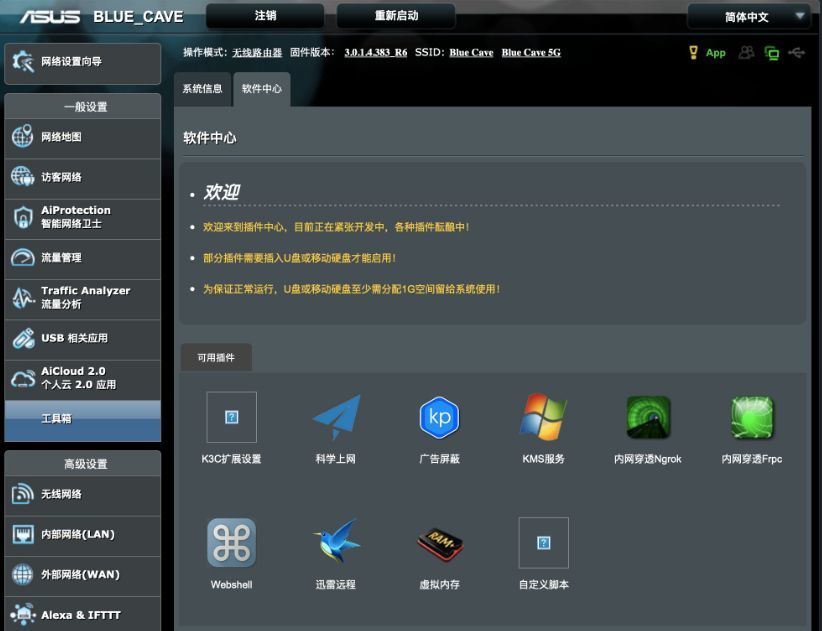This screenshot has width=822, height=631.
Task: Open the 虚拟内存 RAM chip icon
Action: 440,543
